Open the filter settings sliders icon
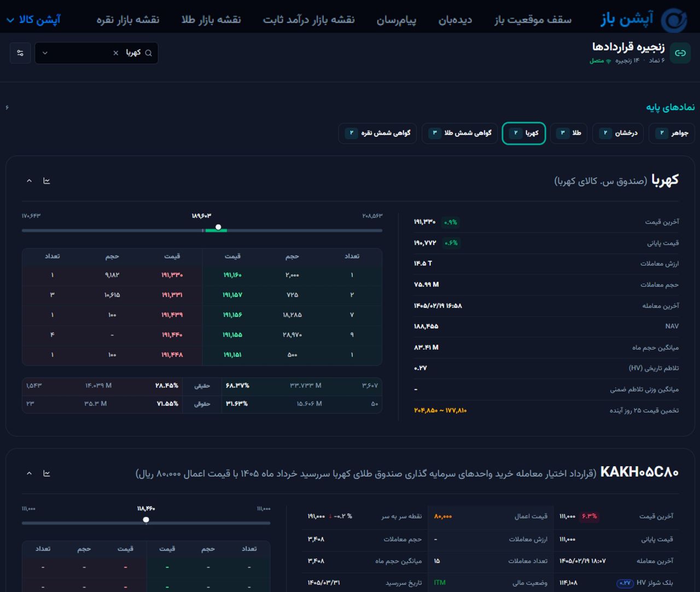 pyautogui.click(x=20, y=53)
